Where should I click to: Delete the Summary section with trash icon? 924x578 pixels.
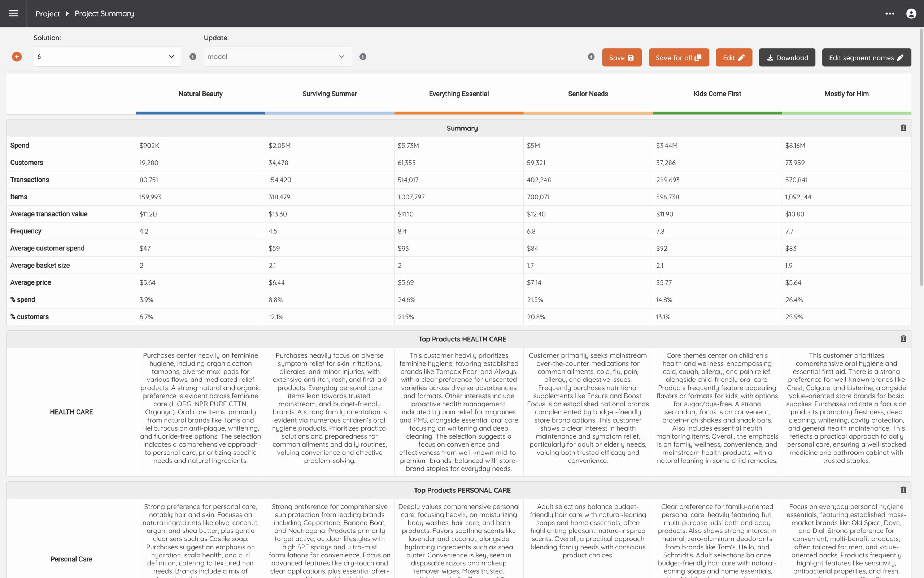coord(903,128)
